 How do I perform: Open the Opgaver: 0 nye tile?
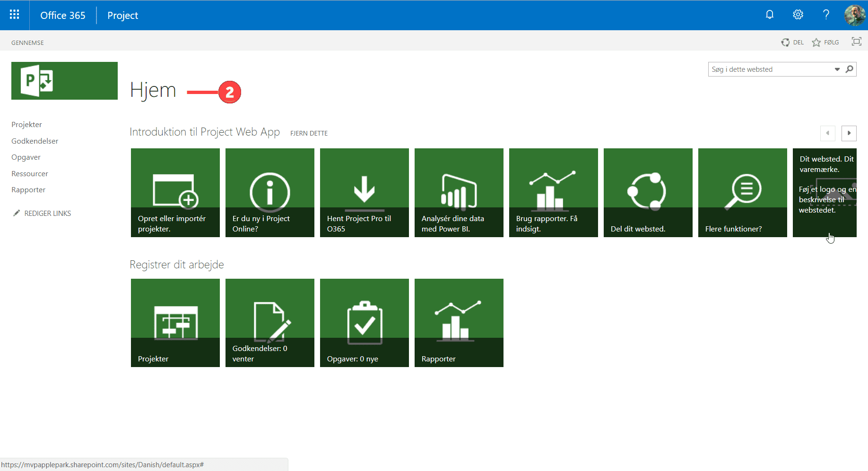pyautogui.click(x=365, y=323)
